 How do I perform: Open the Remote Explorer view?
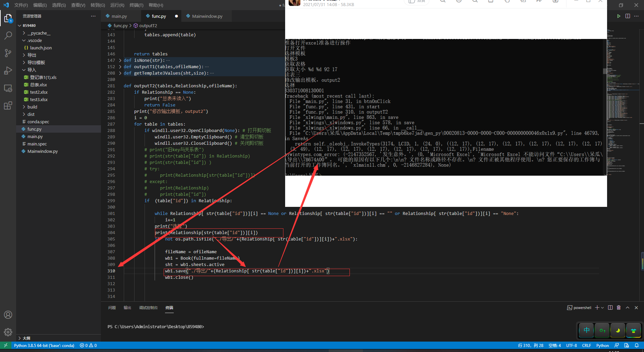(8, 88)
